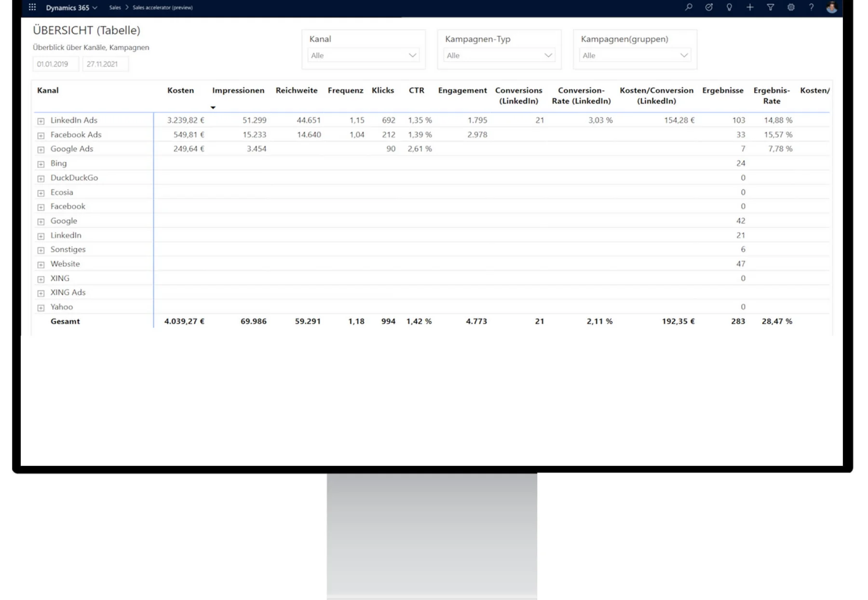Open the task flow checkmark icon

[709, 7]
